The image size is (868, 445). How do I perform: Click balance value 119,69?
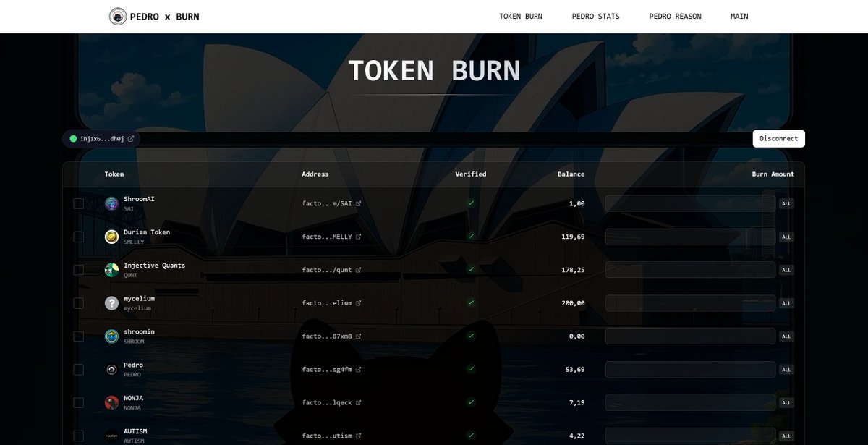(573, 237)
